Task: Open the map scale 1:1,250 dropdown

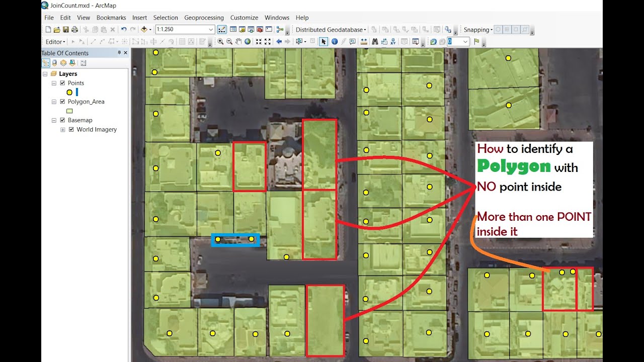Action: [211, 30]
